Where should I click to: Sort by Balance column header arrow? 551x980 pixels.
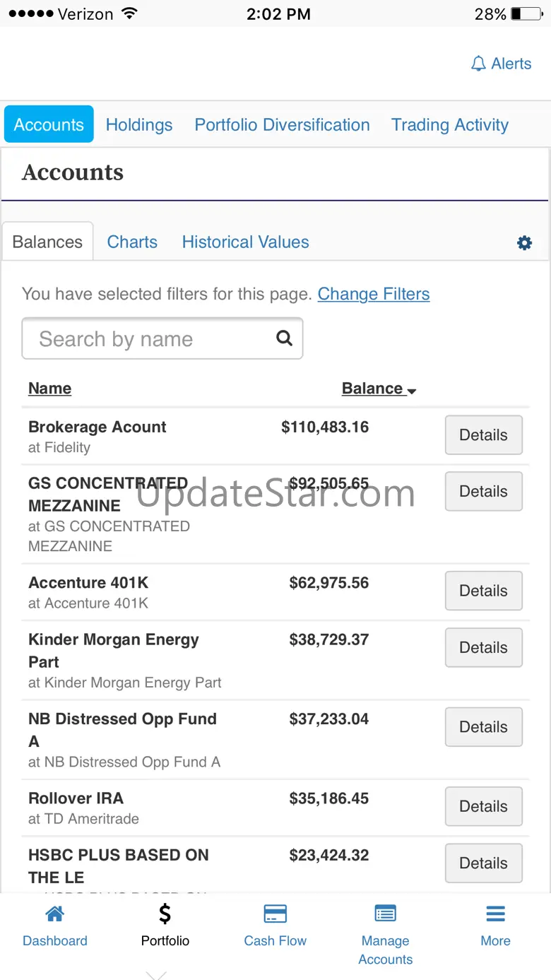(x=412, y=391)
